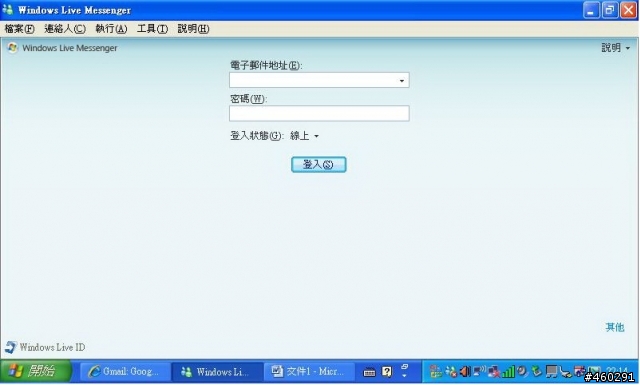Click the 密碼 password field
Image resolution: width=640 pixels, height=385 pixels.
tap(319, 113)
